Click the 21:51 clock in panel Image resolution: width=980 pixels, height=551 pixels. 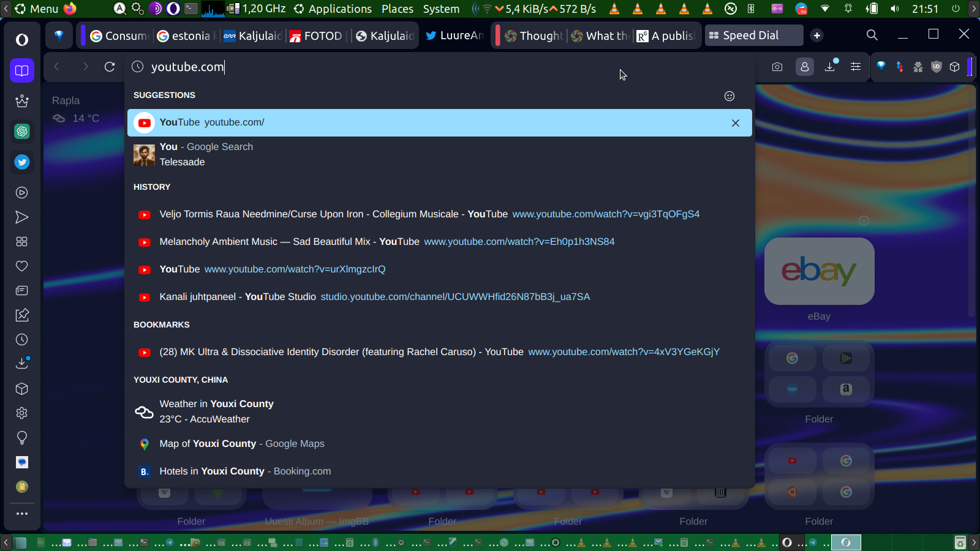coord(925,9)
